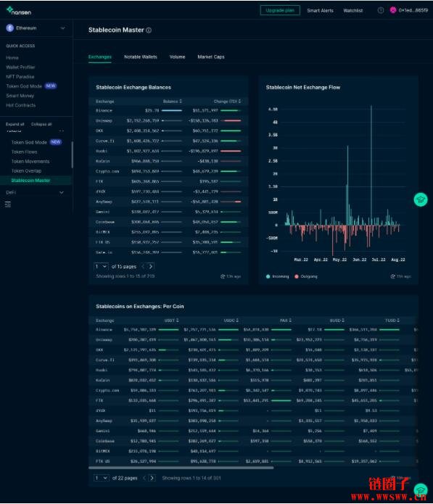Image resolution: width=433 pixels, height=504 pixels.
Task: Click the sidebar vertical scrollbar
Action: click(72, 154)
